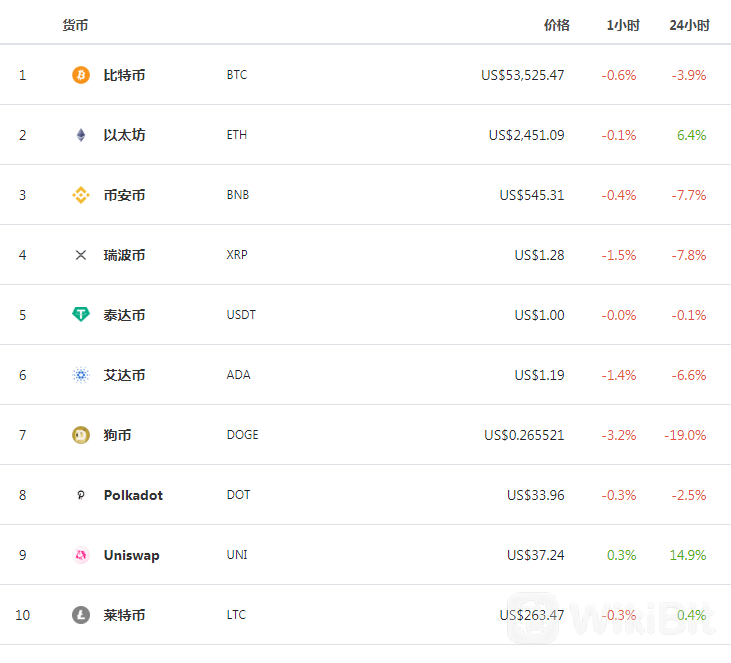Screen dimensions: 731x663
Task: Click the Polkadot logo icon
Action: (81, 495)
